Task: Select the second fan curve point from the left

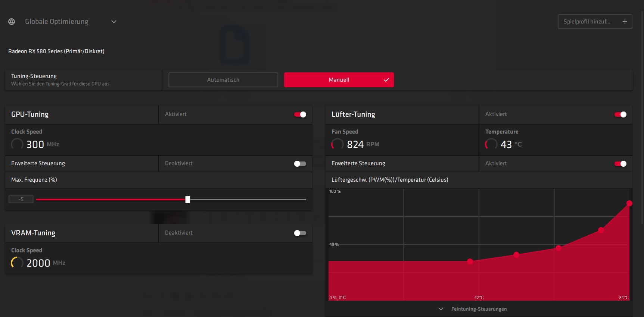Action: tap(516, 255)
